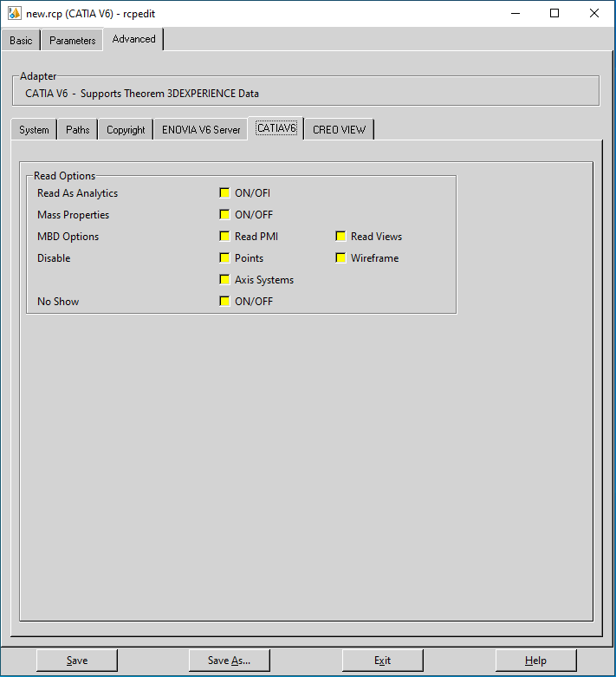Screen dimensions: 616x677
Task: Maximize the rcpedit window
Action: tap(554, 13)
